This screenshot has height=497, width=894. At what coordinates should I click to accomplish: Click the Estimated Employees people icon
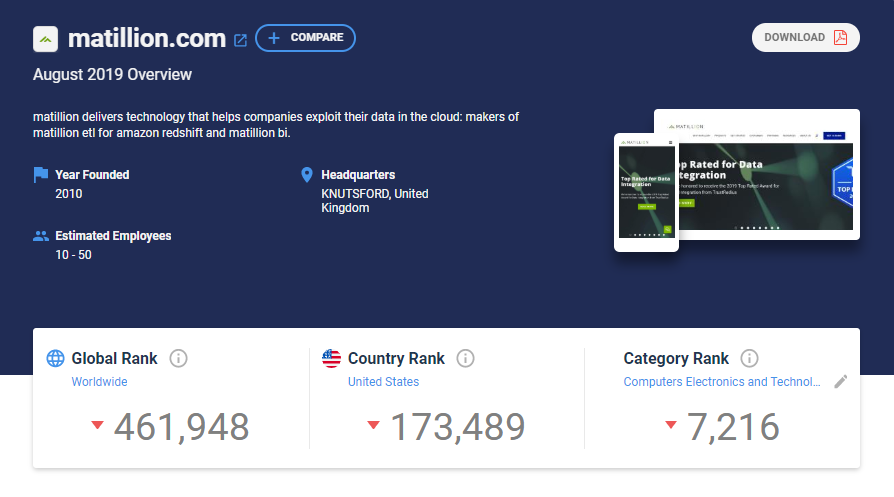pyautogui.click(x=41, y=236)
